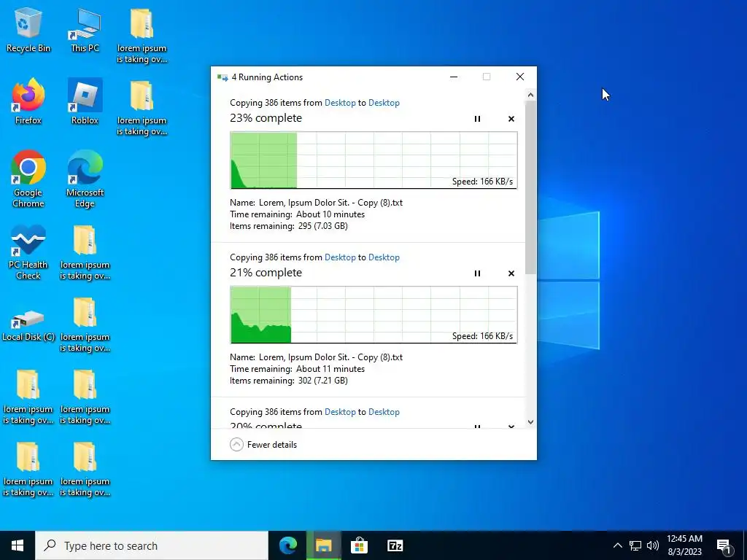Open Microsoft Edge from the taskbar
The image size is (747, 560).
[x=287, y=545]
